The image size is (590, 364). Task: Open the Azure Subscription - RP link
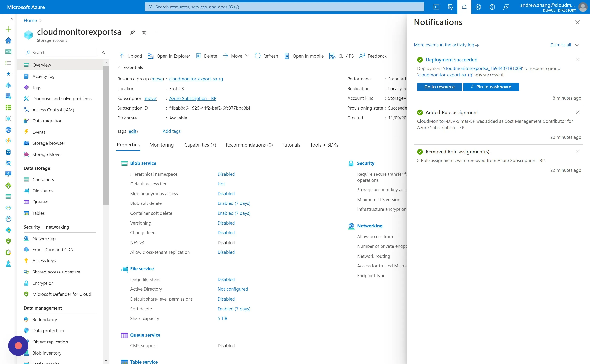point(192,98)
